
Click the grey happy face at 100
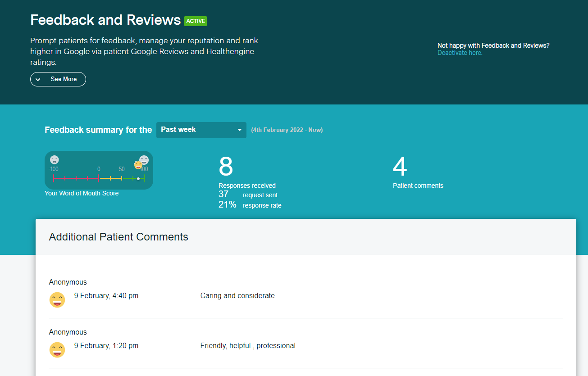[144, 159]
